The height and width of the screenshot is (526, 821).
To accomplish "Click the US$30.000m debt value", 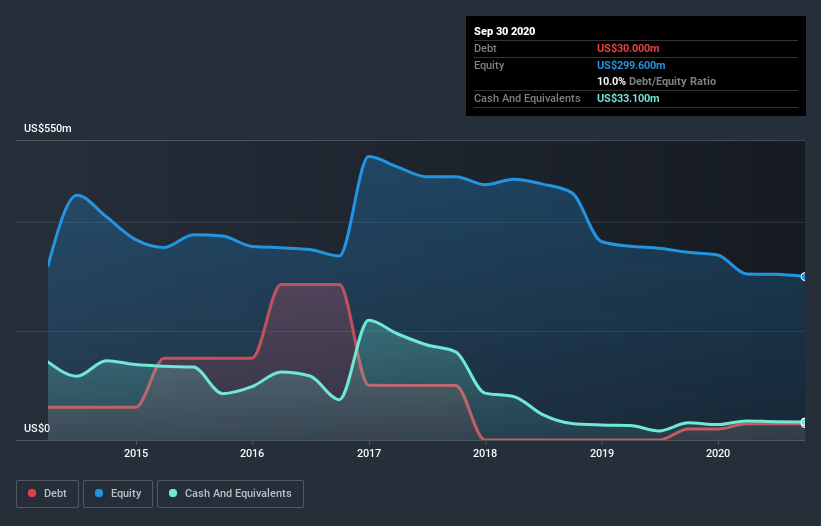I will click(x=628, y=48).
